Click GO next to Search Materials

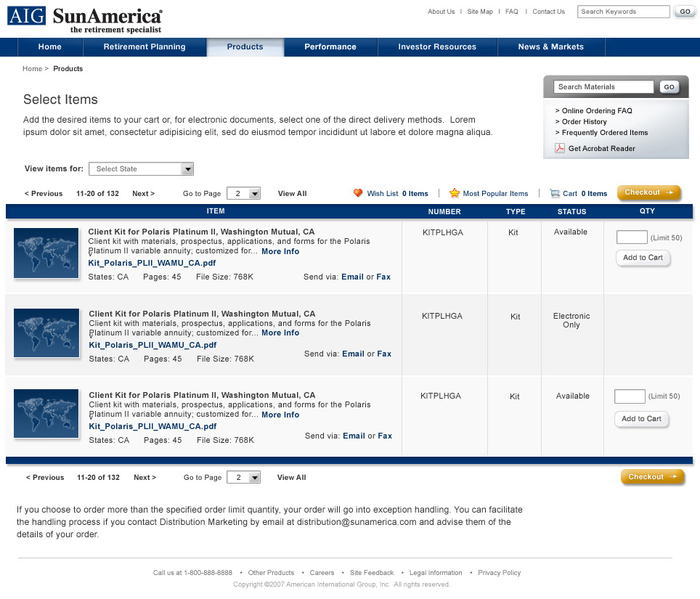point(670,87)
